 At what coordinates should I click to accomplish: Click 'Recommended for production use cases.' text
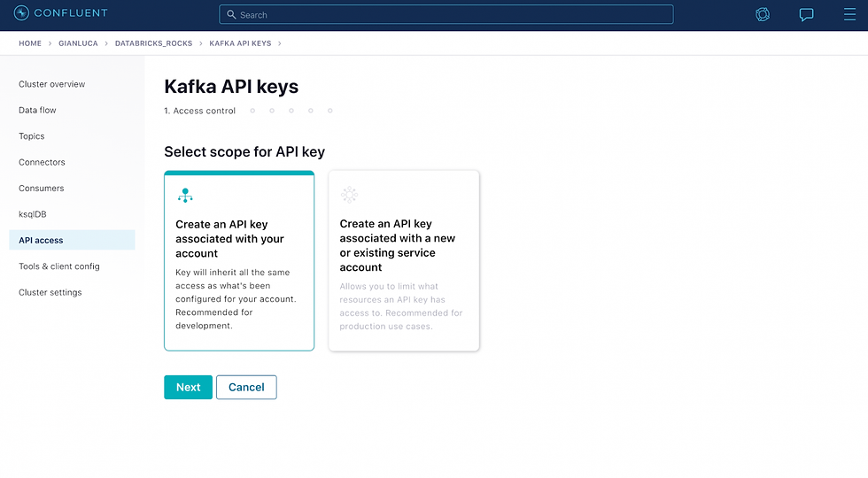click(400, 320)
